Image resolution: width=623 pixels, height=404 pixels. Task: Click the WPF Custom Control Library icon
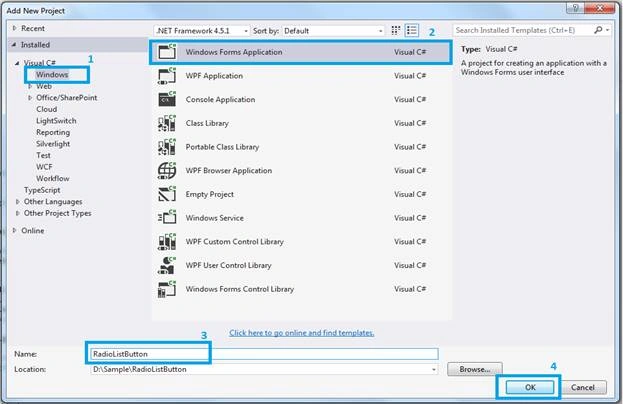tap(167, 242)
